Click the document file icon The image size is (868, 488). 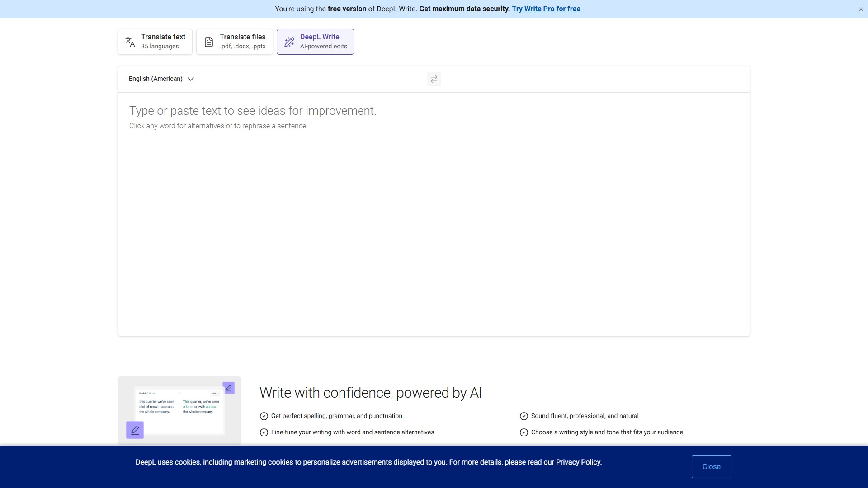(x=208, y=42)
